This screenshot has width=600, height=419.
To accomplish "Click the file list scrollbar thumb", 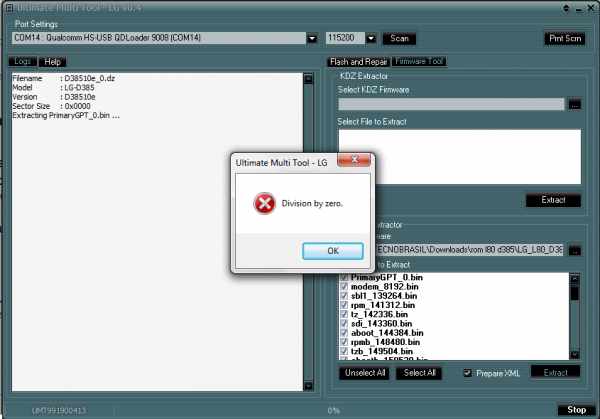I will [x=574, y=293].
